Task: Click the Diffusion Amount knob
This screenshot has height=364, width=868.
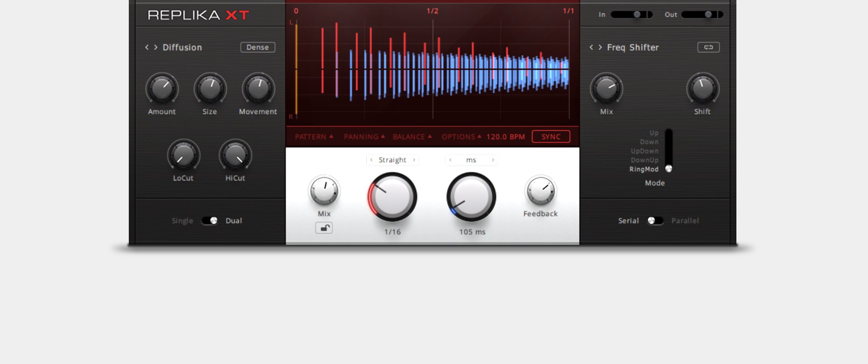Action: (162, 88)
